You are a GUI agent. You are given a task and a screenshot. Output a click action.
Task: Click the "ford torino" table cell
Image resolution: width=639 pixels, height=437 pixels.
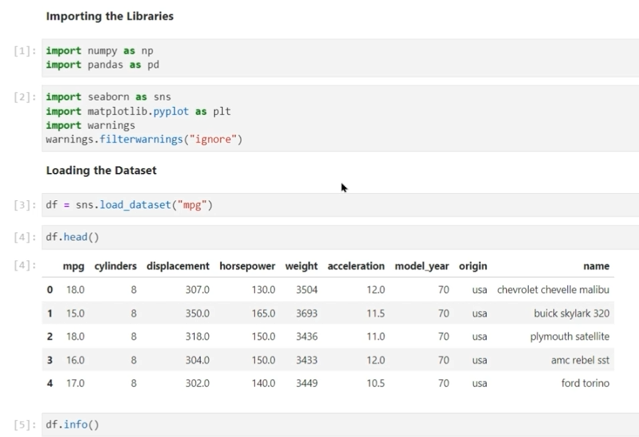coord(585,383)
